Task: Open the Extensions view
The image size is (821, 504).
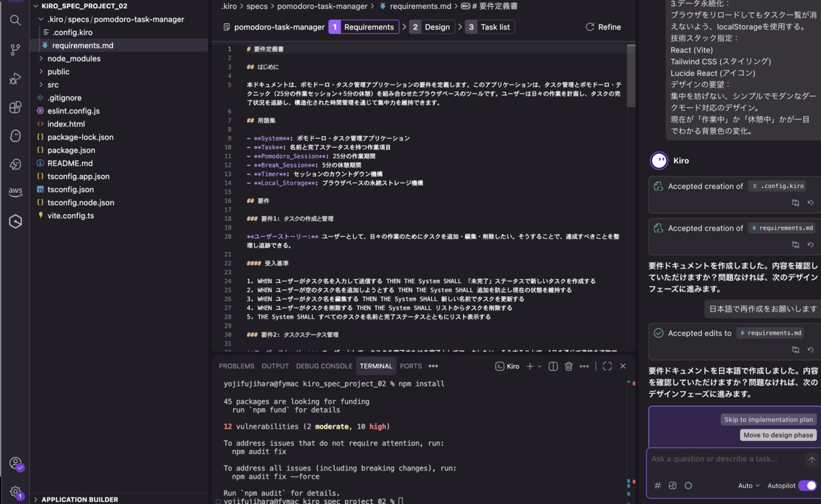Action: tap(15, 107)
